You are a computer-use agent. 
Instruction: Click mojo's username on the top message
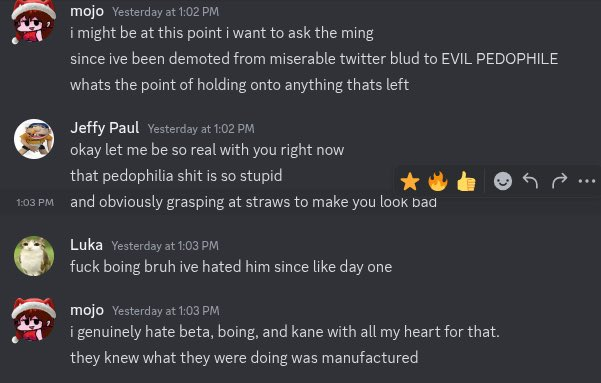87,11
